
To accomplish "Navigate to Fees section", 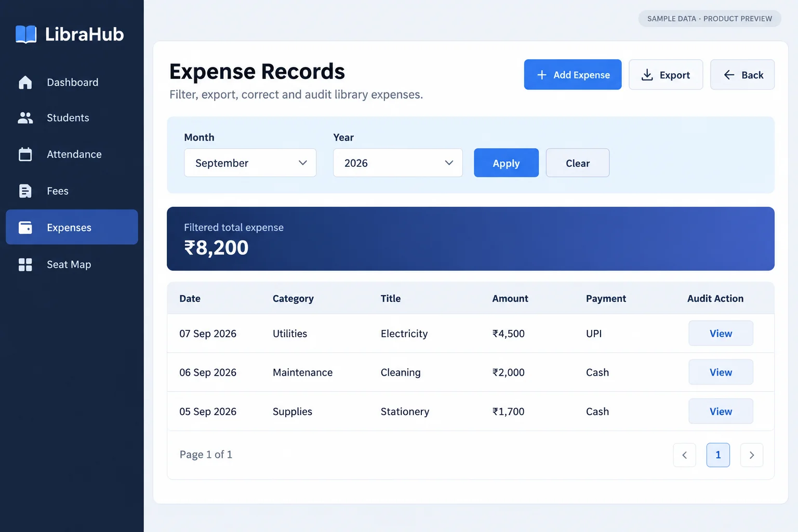I will pos(72,191).
